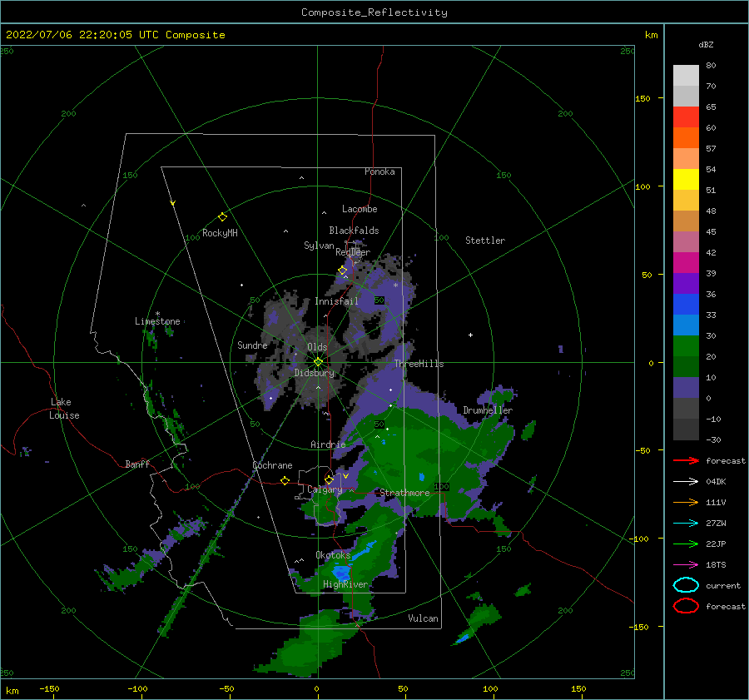Select the blue 33 dBZ color swatch

click(x=686, y=305)
